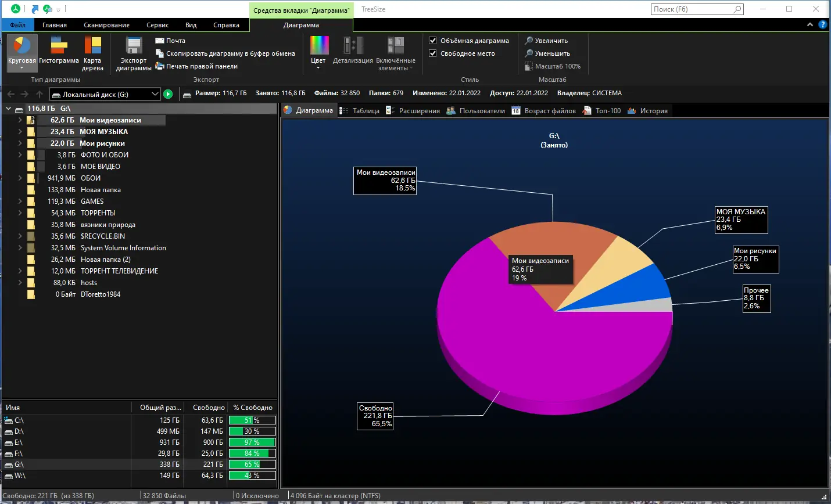
Task: Uncheck the Свободное место checkbox
Action: pos(433,53)
